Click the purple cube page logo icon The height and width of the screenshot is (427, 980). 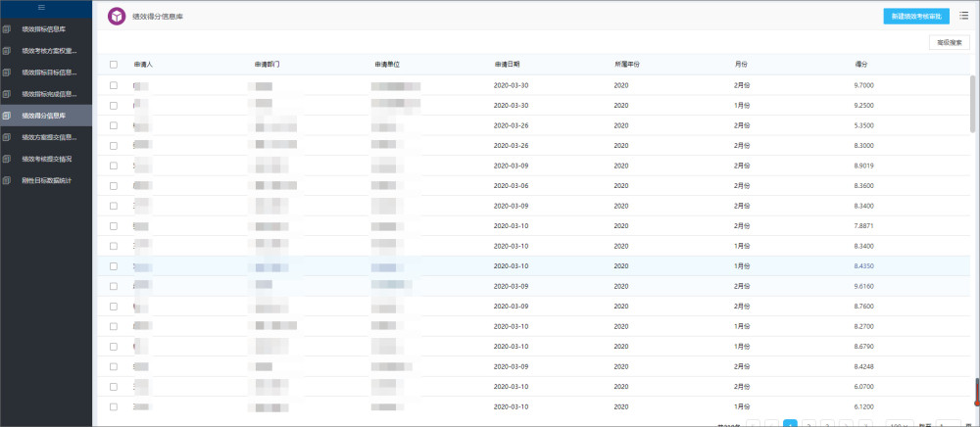tap(117, 17)
